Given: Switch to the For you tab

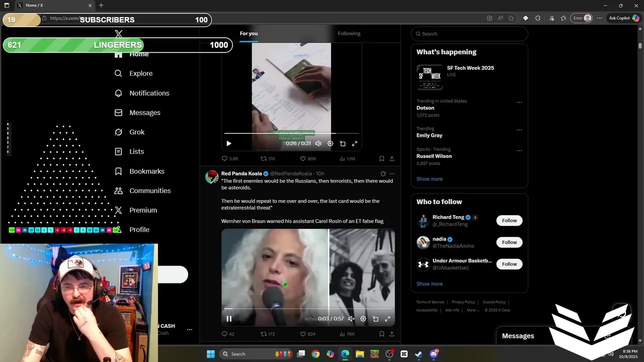Looking at the screenshot, I should (x=249, y=34).
